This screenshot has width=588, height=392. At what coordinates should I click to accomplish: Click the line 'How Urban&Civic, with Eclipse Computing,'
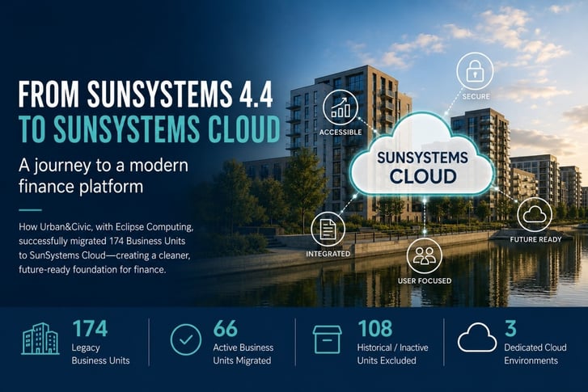(x=106, y=227)
